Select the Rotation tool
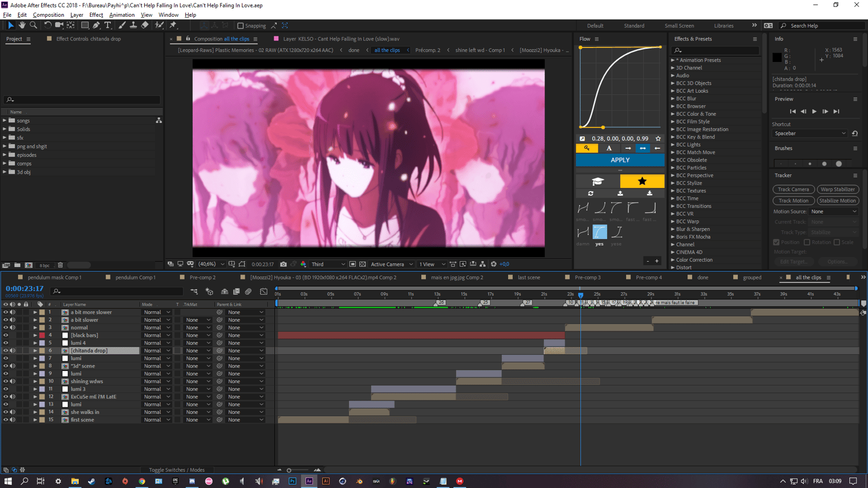Image resolution: width=868 pixels, height=488 pixels. pos(47,25)
